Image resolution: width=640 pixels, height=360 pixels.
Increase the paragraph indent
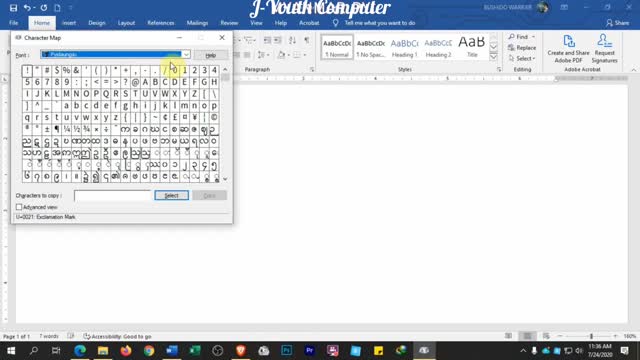(x=278, y=40)
